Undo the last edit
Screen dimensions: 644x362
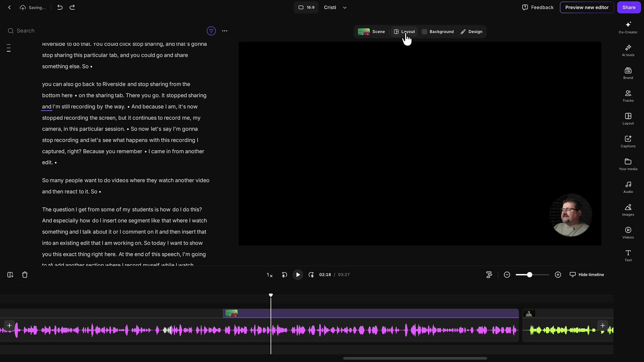(x=60, y=7)
